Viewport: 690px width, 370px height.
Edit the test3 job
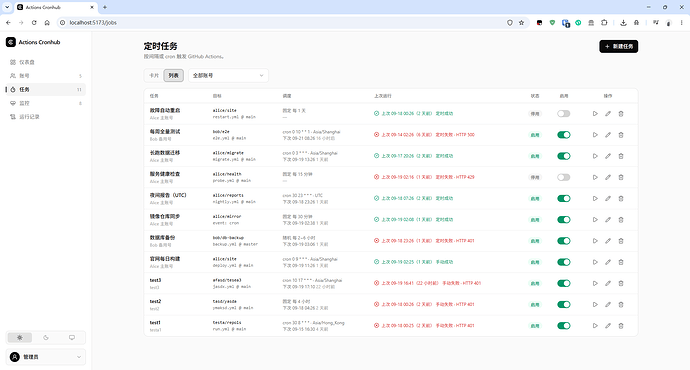pyautogui.click(x=608, y=283)
